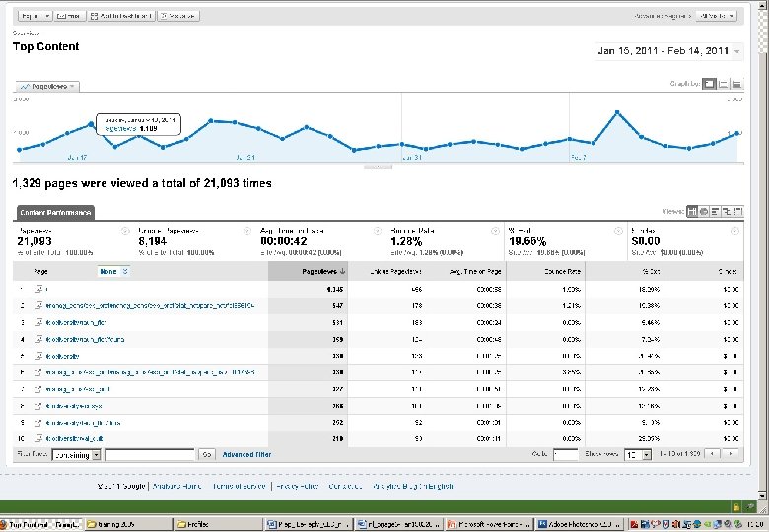The width and height of the screenshot is (769, 532).
Task: Open row 3 page external link icon
Action: click(x=37, y=322)
